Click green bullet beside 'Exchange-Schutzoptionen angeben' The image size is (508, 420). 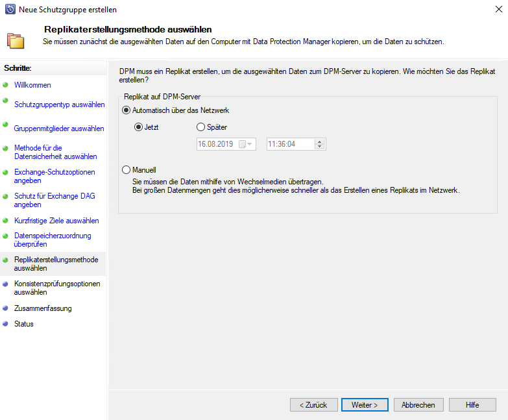click(5, 173)
